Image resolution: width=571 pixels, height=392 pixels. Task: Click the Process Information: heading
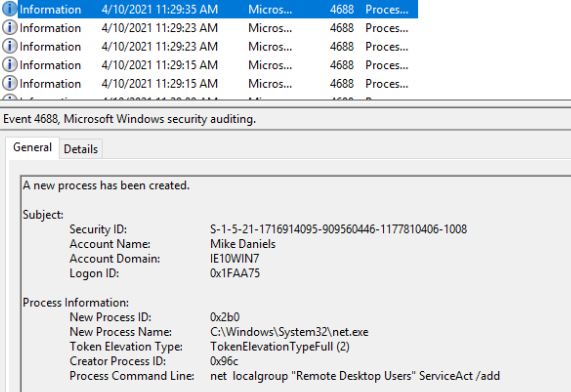76,303
